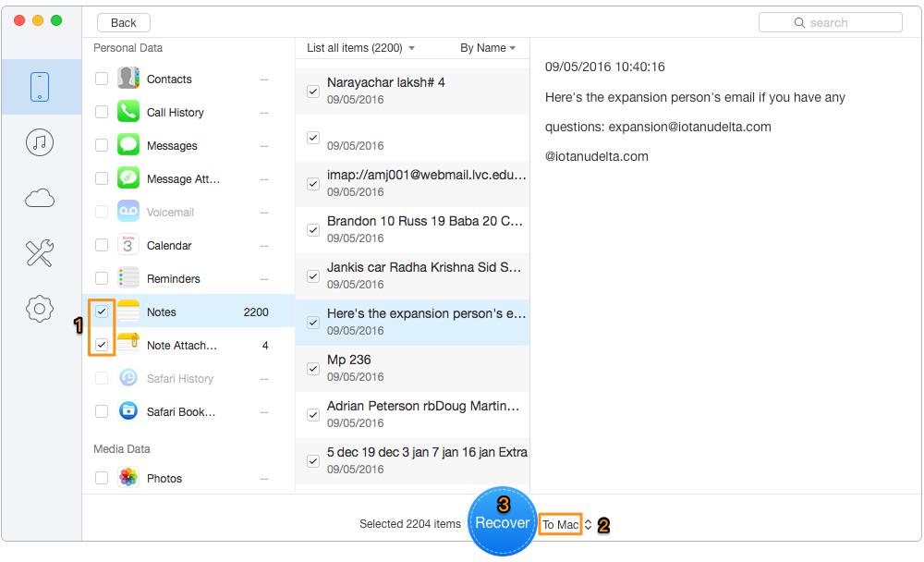The image size is (924, 562).
Task: Uncheck the Note Attachments checkbox
Action: 102,345
